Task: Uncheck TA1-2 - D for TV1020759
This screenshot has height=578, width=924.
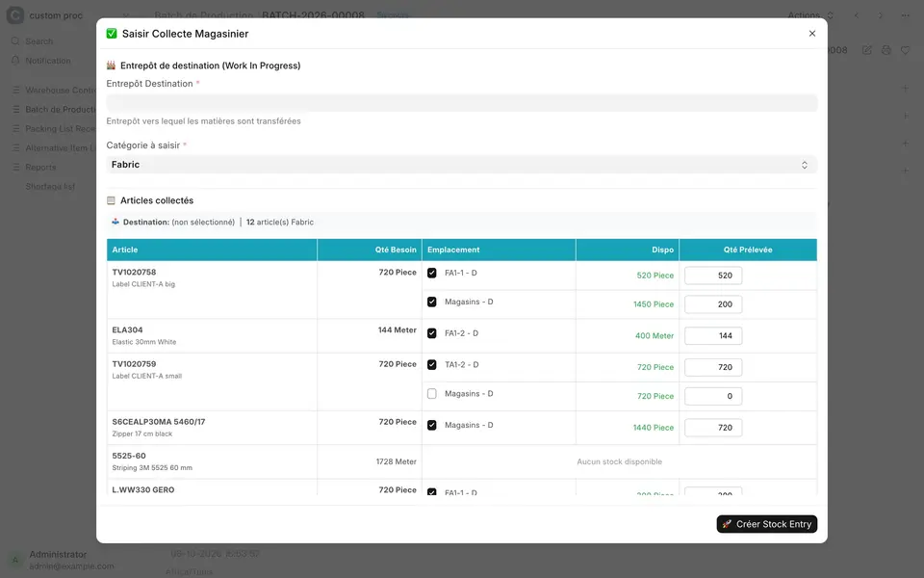Action: point(432,364)
